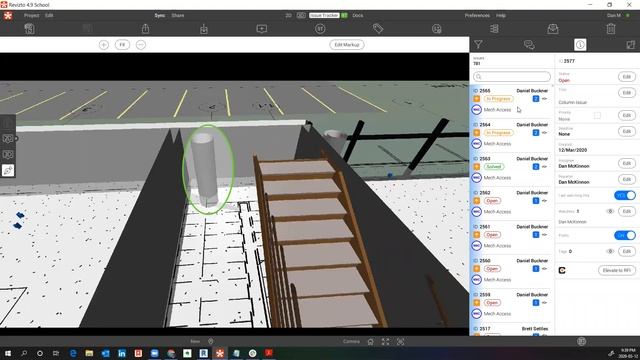
Task: Click the Revizto logo icon
Action: pos(8,16)
